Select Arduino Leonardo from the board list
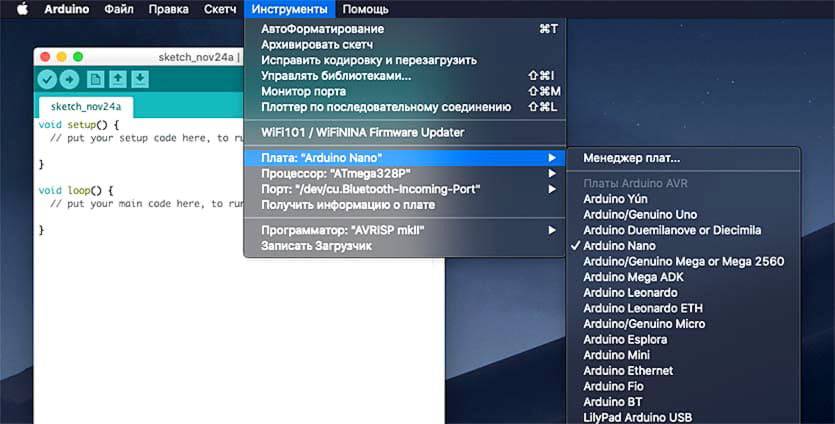The width and height of the screenshot is (835, 424). [632, 292]
